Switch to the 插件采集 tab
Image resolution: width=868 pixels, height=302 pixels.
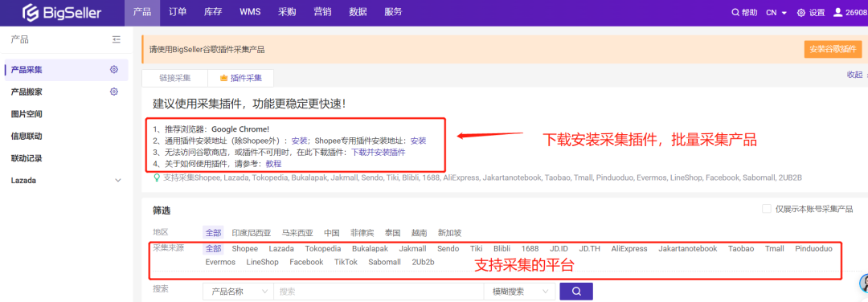[x=241, y=78]
